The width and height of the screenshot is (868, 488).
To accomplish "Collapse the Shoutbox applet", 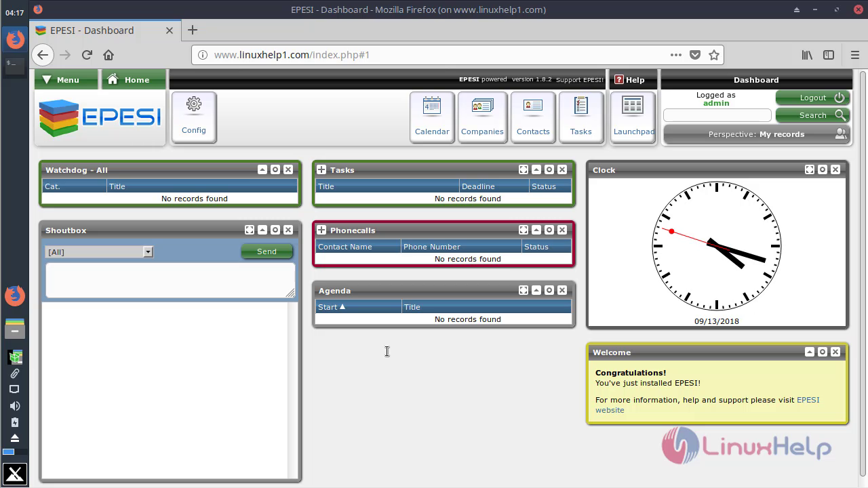I will coord(262,230).
